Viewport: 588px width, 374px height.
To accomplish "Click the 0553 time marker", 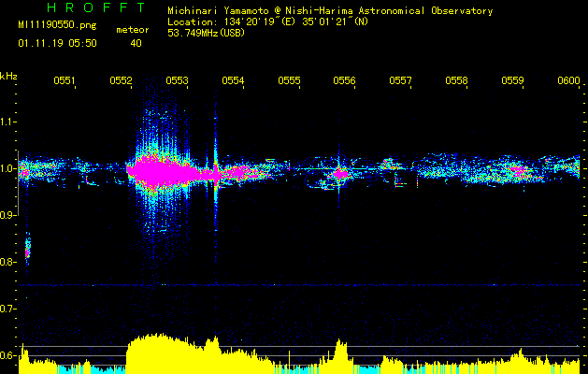I will (x=177, y=80).
